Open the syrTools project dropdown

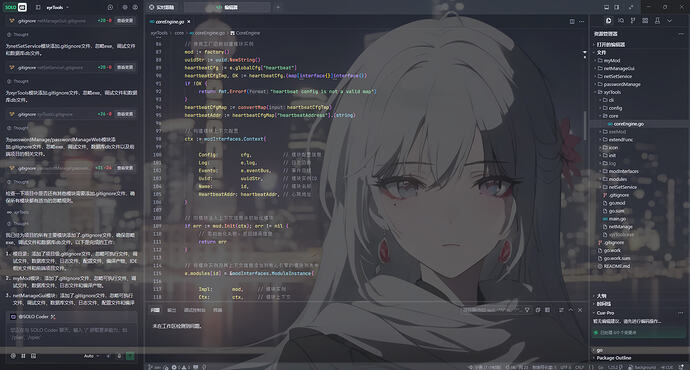(57, 7)
